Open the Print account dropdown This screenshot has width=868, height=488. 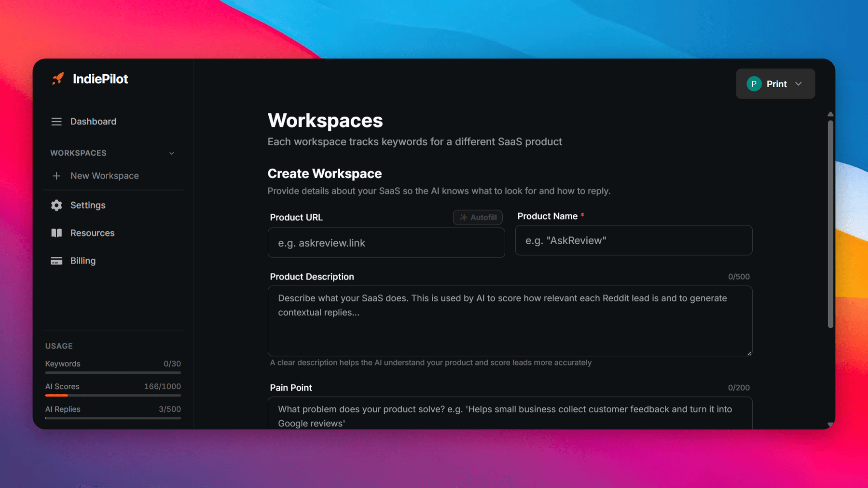pyautogui.click(x=775, y=84)
